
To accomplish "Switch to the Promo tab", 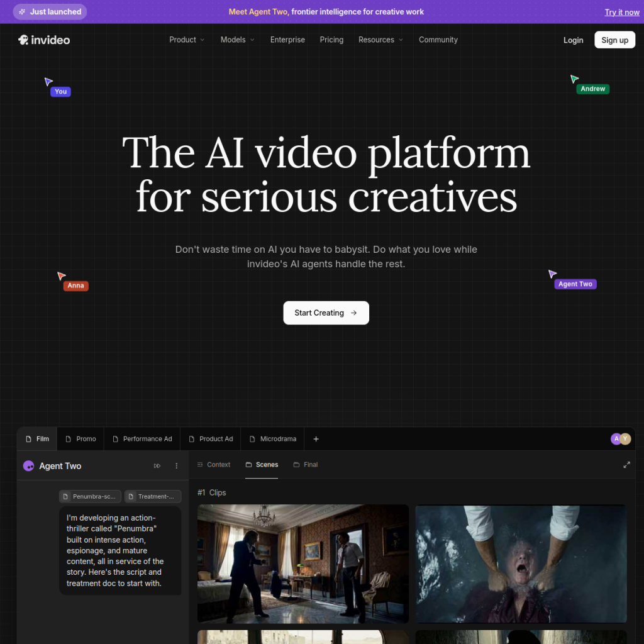I will 80,438.
